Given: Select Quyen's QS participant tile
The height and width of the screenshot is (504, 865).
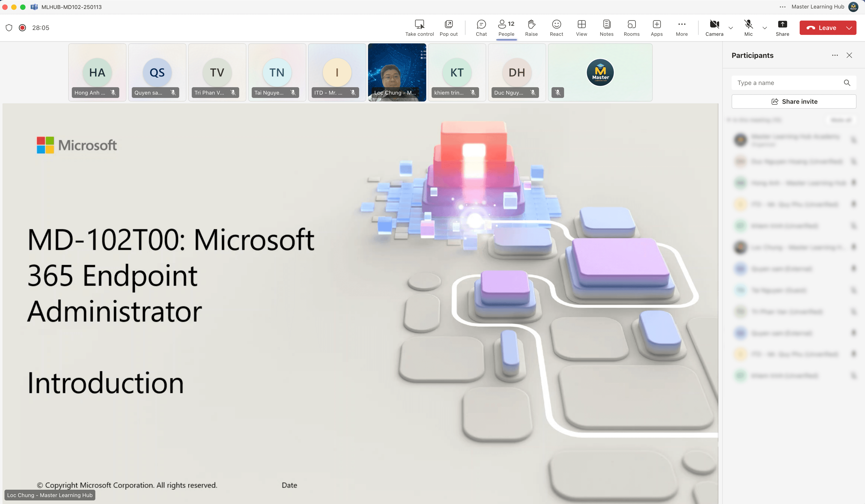Looking at the screenshot, I should click(157, 72).
